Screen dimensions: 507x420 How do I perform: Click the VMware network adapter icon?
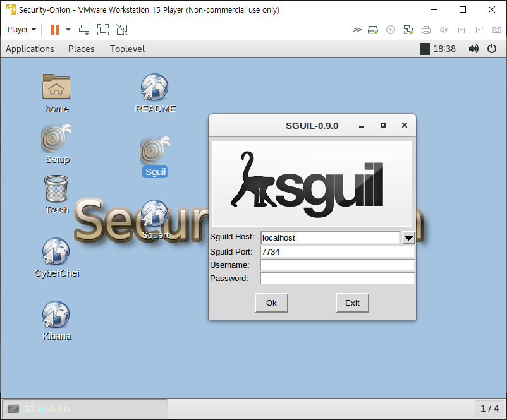(408, 30)
